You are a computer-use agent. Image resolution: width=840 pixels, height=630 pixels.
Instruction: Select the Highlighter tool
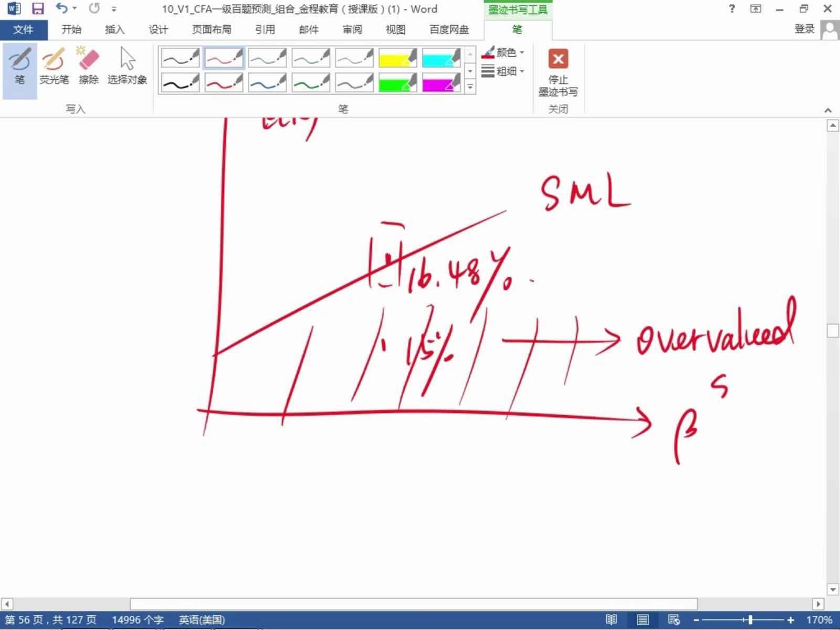pyautogui.click(x=54, y=66)
